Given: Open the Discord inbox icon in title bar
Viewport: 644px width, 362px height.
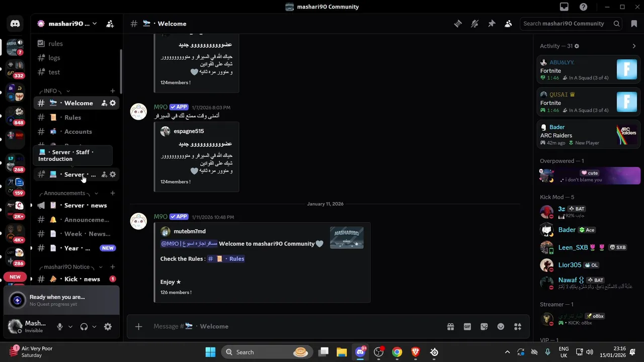Looking at the screenshot, I should (x=564, y=7).
